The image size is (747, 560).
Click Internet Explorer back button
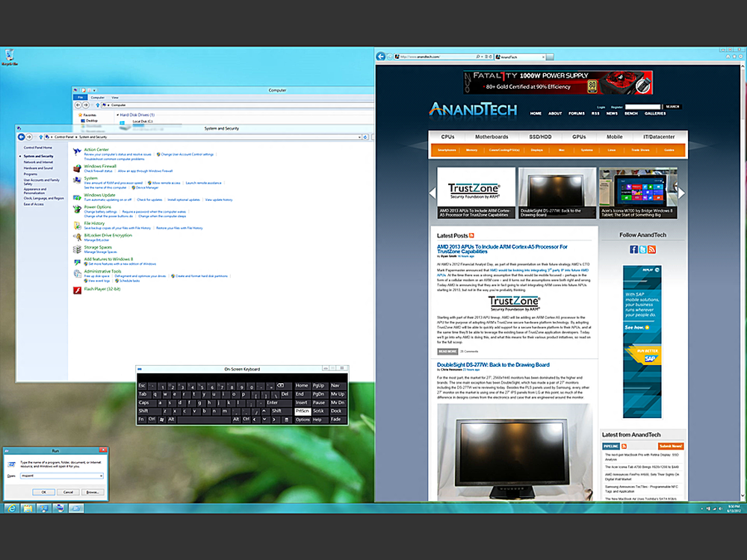[x=381, y=57]
